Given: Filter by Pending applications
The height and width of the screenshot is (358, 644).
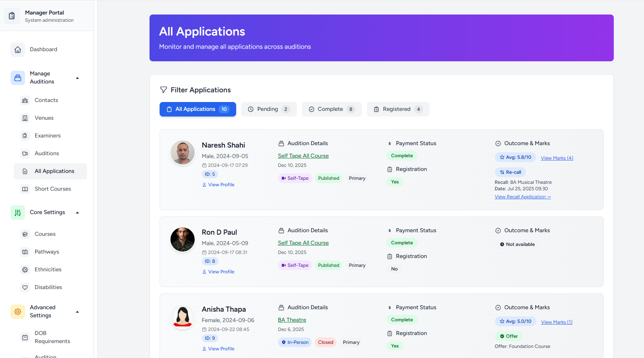Looking at the screenshot, I should coord(268,109).
